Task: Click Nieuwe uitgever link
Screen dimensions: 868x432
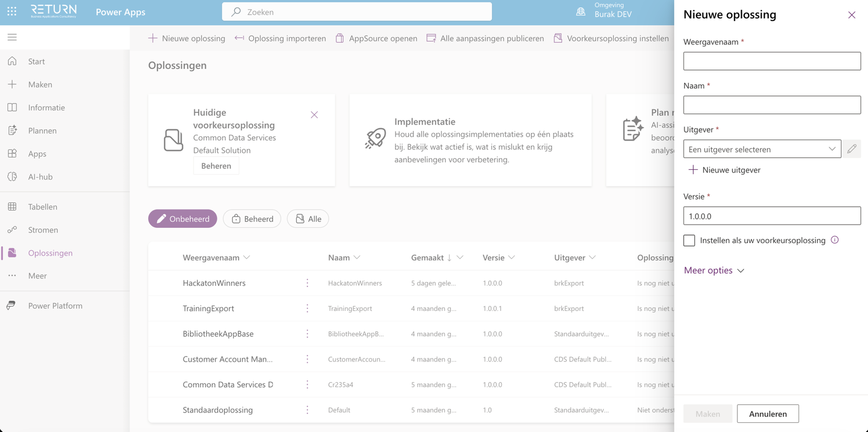Action: pyautogui.click(x=724, y=170)
